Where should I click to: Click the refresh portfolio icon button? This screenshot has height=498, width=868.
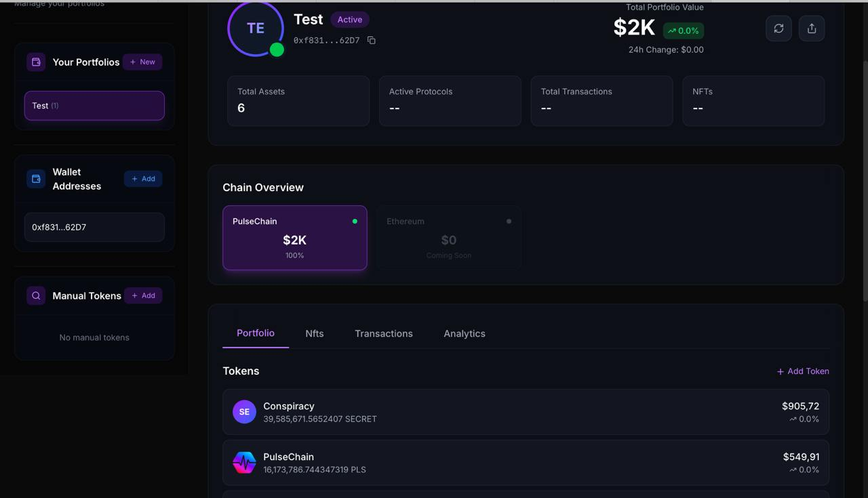778,28
